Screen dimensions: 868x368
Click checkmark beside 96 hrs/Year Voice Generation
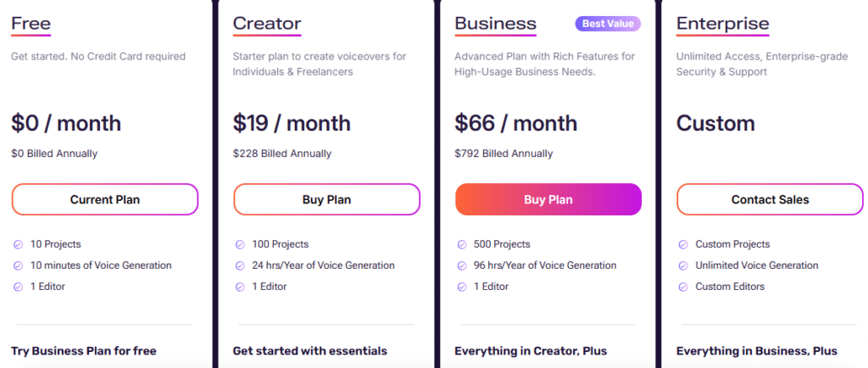462,265
